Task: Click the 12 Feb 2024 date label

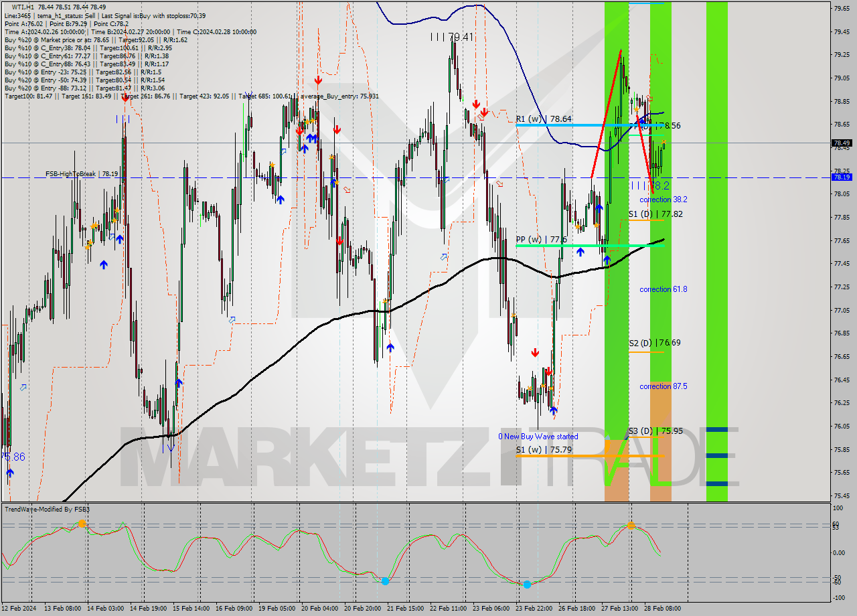Action: point(19,609)
